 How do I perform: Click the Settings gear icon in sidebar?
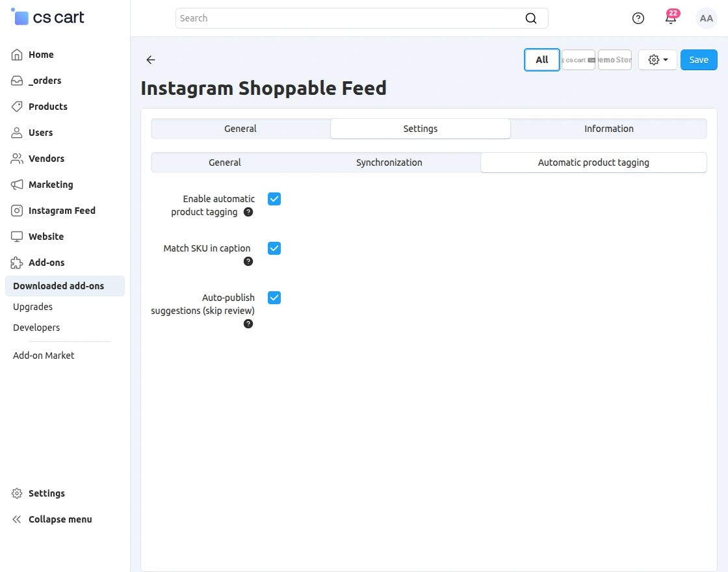pos(17,493)
